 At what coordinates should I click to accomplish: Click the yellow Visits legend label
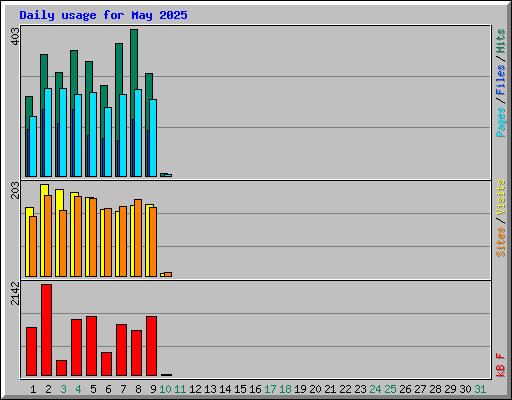point(501,197)
